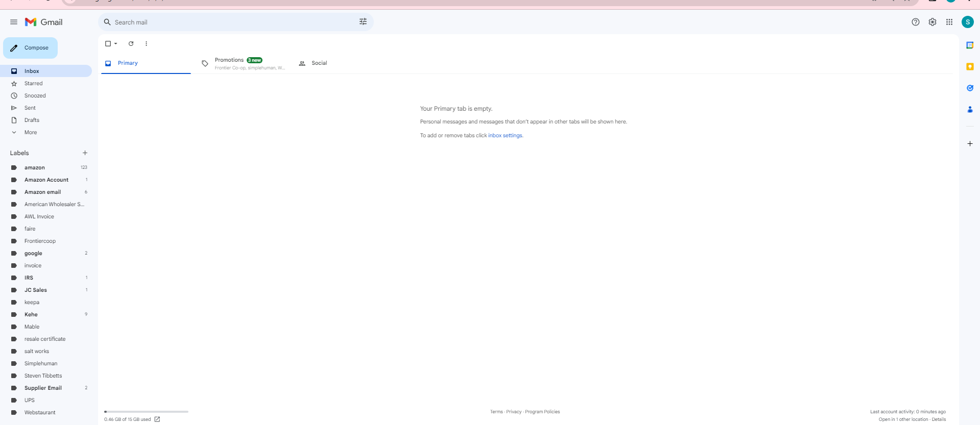Click the label icon beside amazon
The image size is (980, 425).
point(14,168)
